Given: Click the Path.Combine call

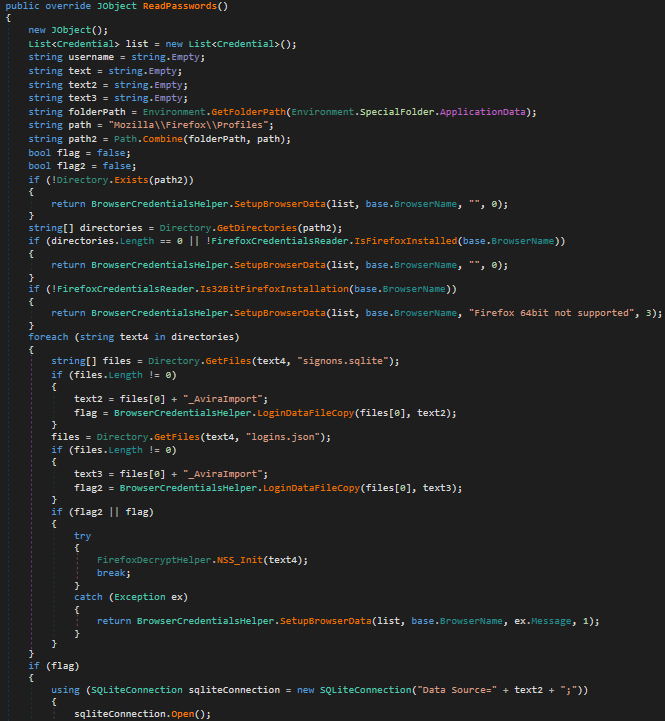Looking at the screenshot, I should [148, 139].
